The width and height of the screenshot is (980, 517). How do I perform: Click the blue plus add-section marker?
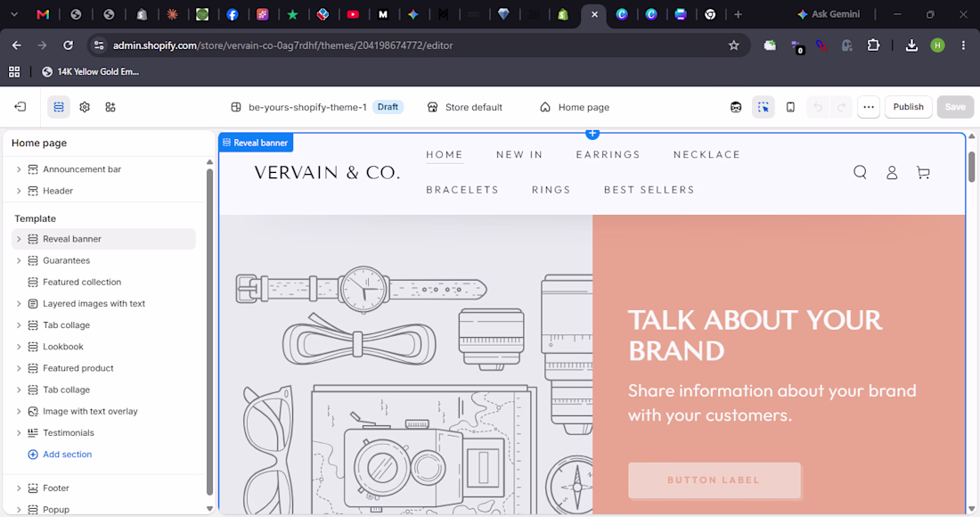click(x=592, y=133)
